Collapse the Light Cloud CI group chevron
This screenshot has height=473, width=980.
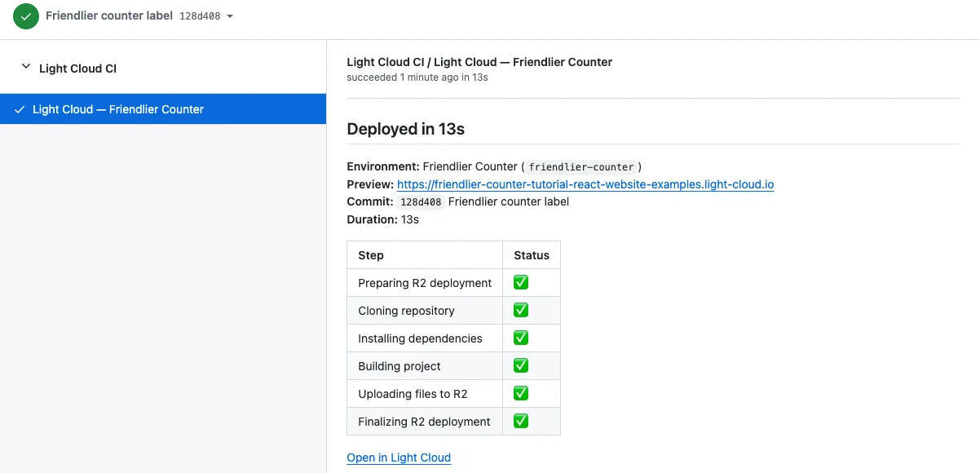click(x=25, y=68)
